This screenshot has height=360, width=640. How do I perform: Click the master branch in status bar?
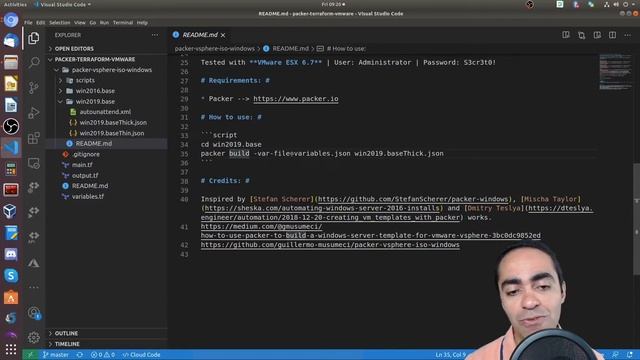tap(56, 355)
